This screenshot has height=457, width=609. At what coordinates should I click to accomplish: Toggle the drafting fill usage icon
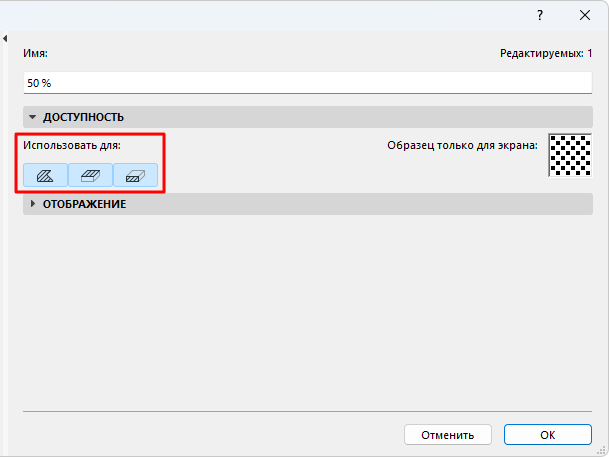click(46, 175)
